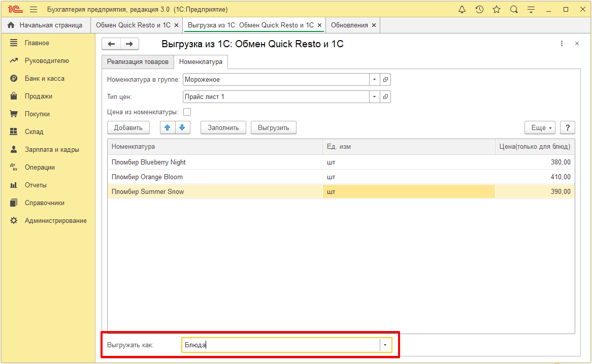The image size is (592, 364).
Task: Expand Номенклатура в группе dropdown arrow
Action: click(x=374, y=80)
